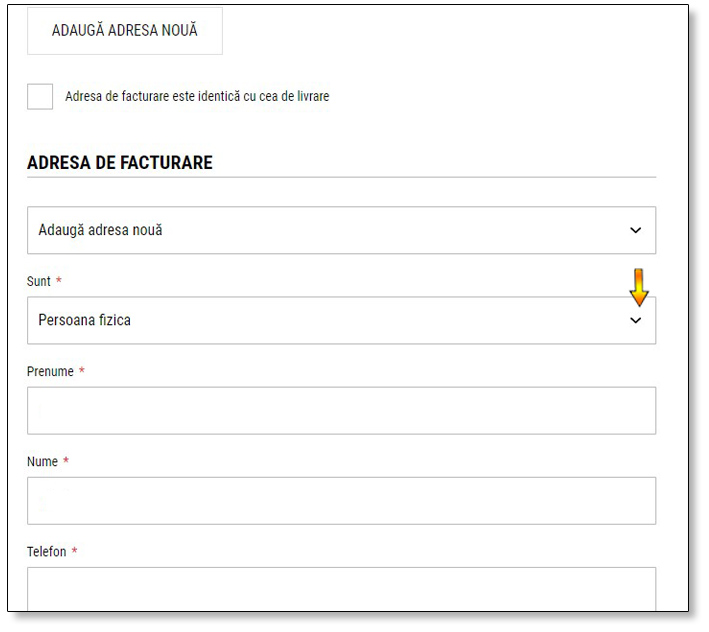Open the 'Adaugă adresa nouă' address dropdown
The image size is (709, 632).
[340, 230]
